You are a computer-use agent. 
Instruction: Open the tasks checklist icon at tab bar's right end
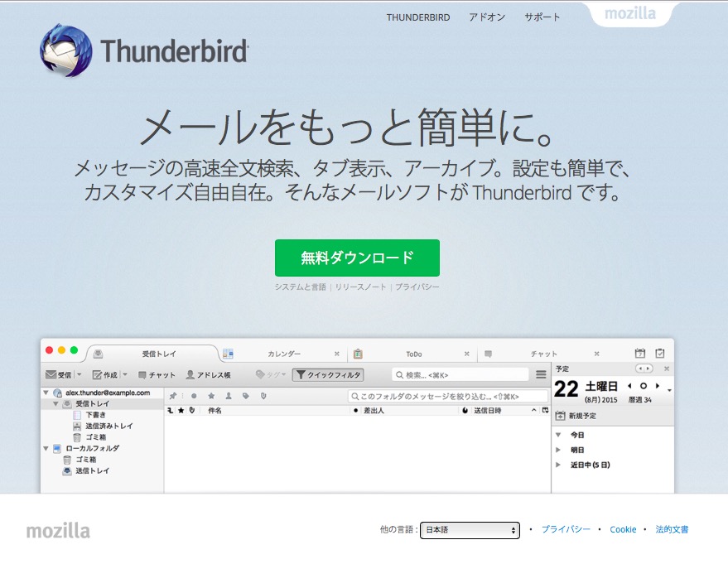pyautogui.click(x=660, y=354)
